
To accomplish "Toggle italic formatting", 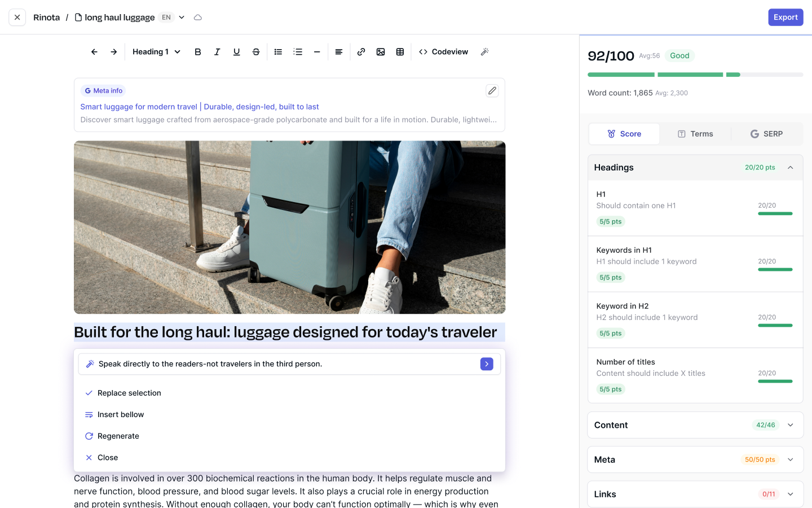I will 217,52.
